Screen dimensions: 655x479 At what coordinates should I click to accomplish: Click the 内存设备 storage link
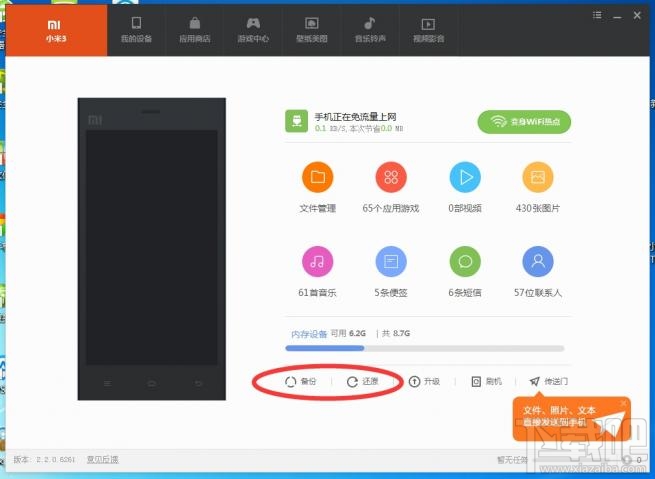click(309, 334)
